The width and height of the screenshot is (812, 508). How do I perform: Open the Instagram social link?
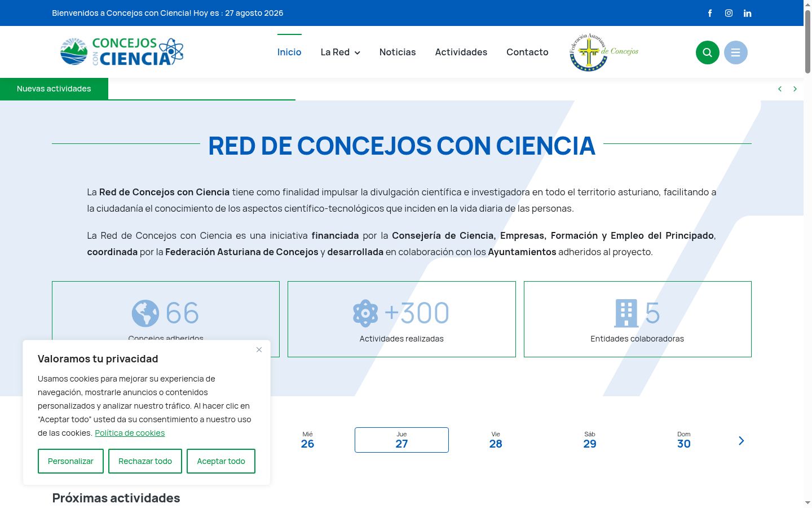(729, 13)
